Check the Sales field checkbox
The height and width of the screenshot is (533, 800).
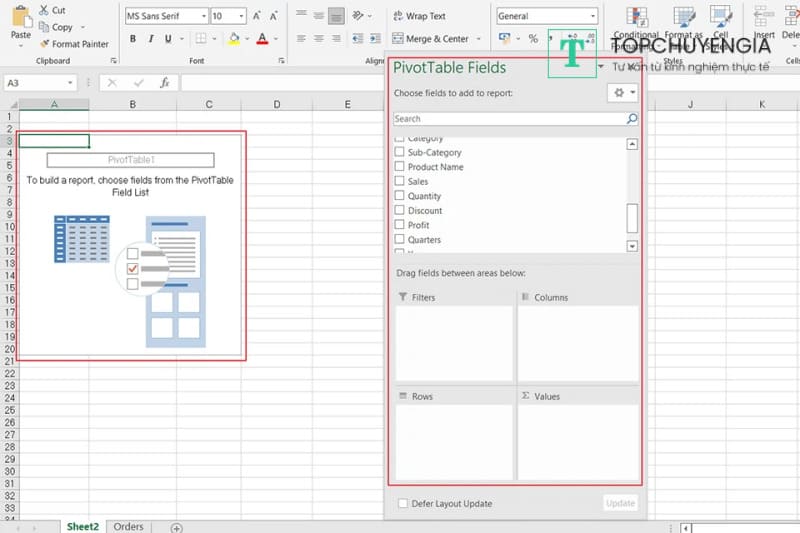click(400, 182)
